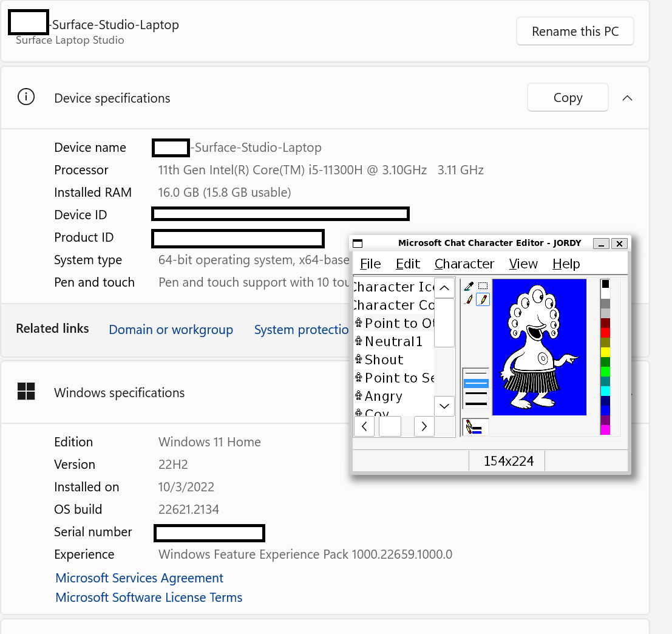Pick the purple color swatch

click(605, 420)
